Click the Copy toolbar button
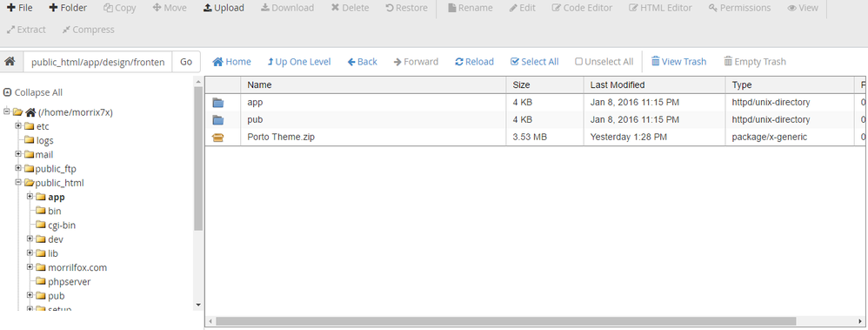The image size is (868, 330). [x=119, y=8]
